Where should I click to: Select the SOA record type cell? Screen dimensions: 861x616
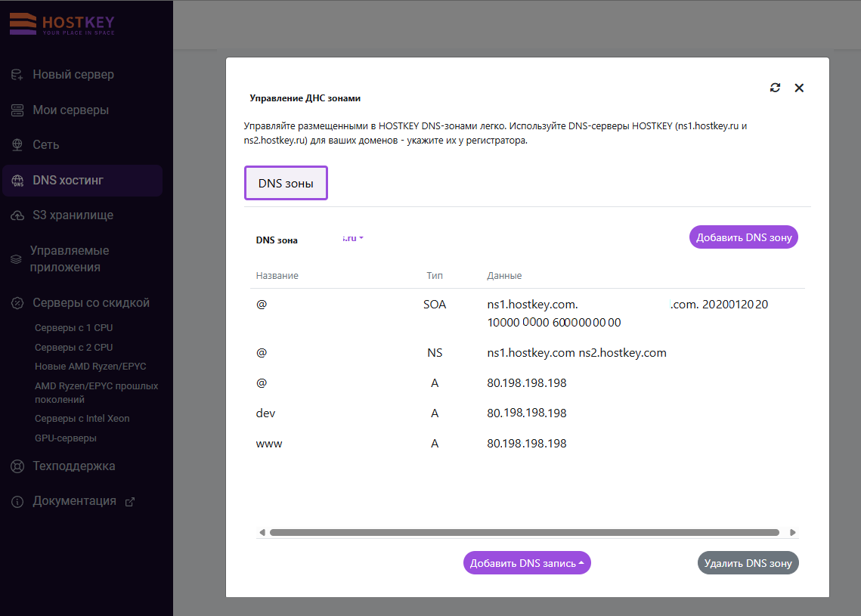pyautogui.click(x=435, y=305)
